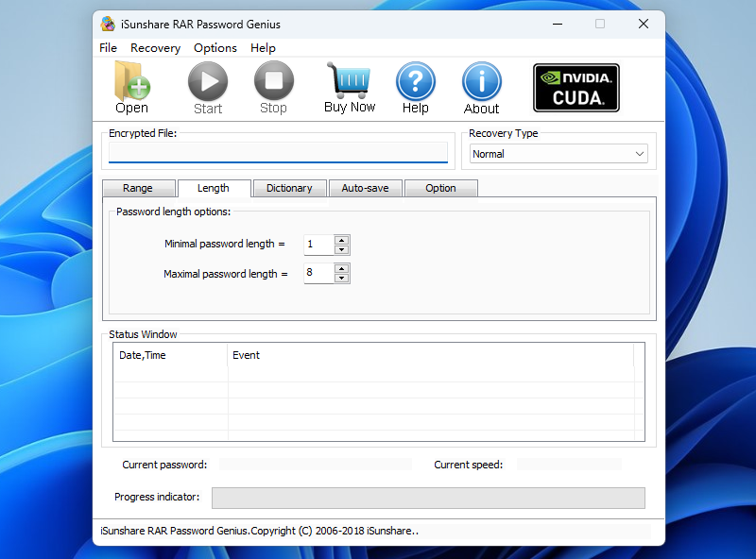Screen dimensions: 756x559
Task: Click the NVIDIA CUDA logo
Action: (x=576, y=87)
